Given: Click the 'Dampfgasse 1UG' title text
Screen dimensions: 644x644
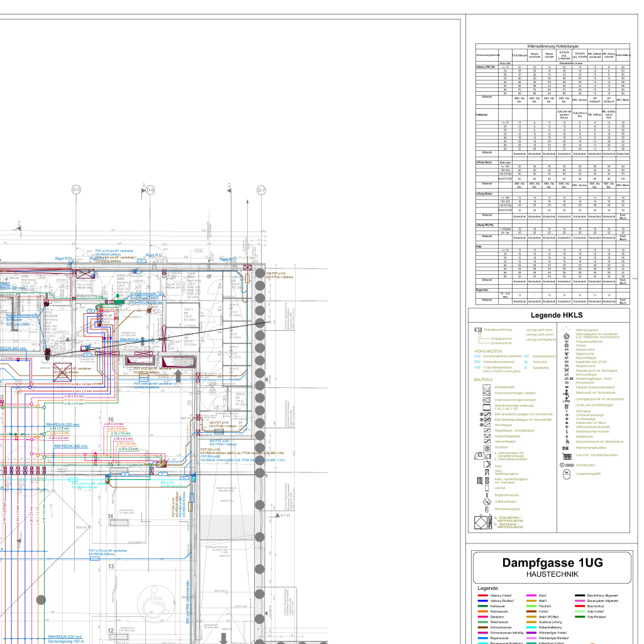Looking at the screenshot, I should pos(552,563).
